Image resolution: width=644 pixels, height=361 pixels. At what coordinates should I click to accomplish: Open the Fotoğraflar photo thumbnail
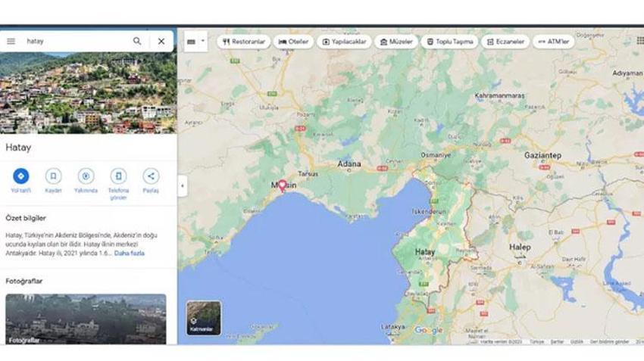[x=86, y=319]
